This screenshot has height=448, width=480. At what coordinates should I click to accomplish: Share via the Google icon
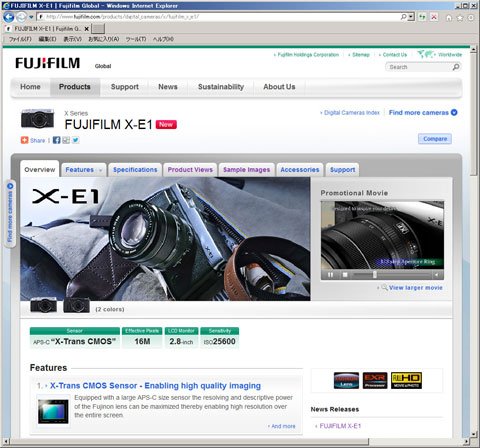66,140
